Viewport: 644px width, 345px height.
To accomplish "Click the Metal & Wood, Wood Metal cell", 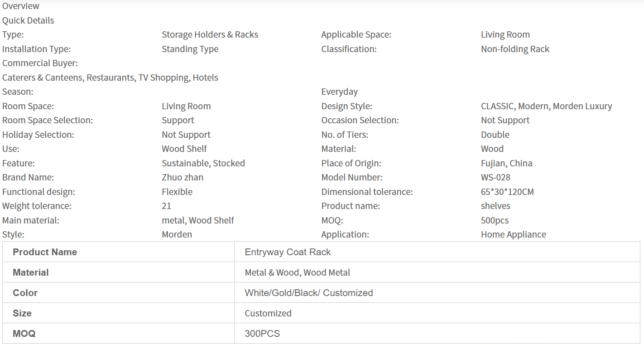I will (297, 272).
